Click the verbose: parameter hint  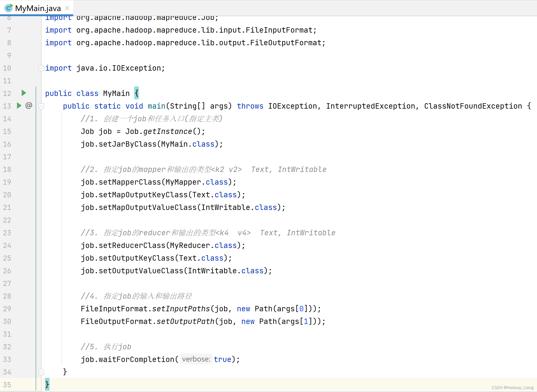[x=196, y=359]
